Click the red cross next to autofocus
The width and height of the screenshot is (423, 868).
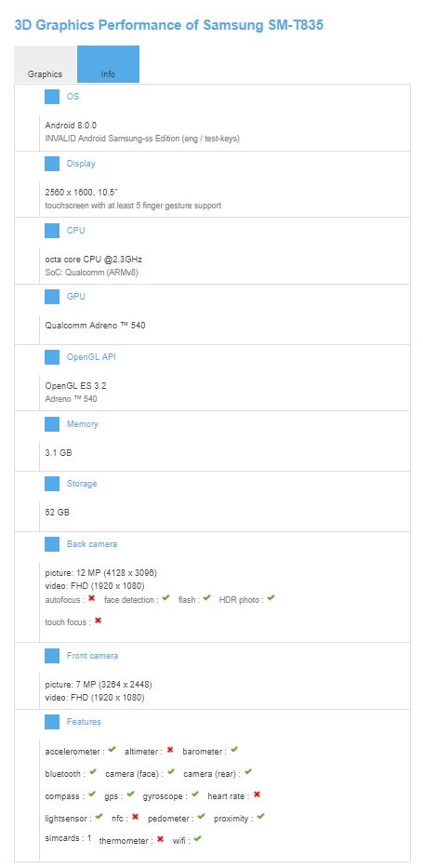point(92,598)
